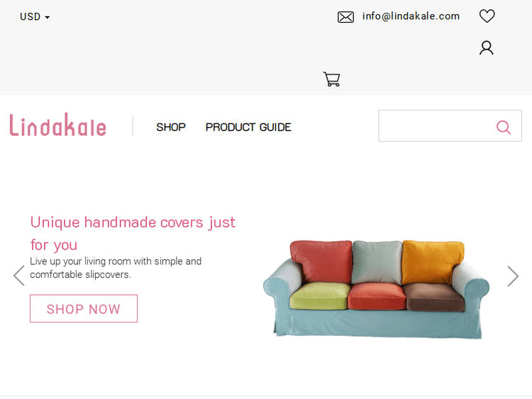Click the slipcovers description text
Screen dimensions: 532x399
(x=116, y=268)
